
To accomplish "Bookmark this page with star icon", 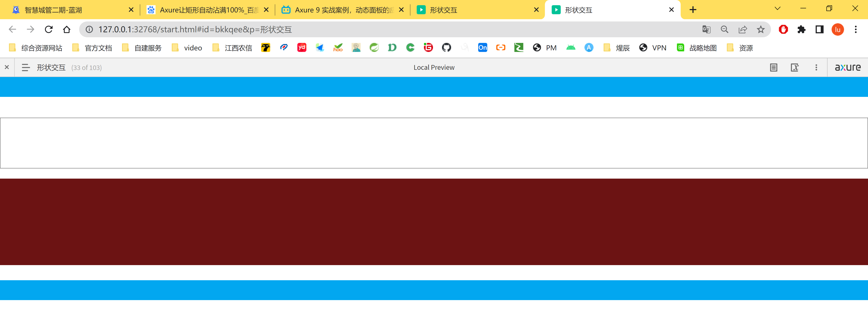I will [x=761, y=30].
